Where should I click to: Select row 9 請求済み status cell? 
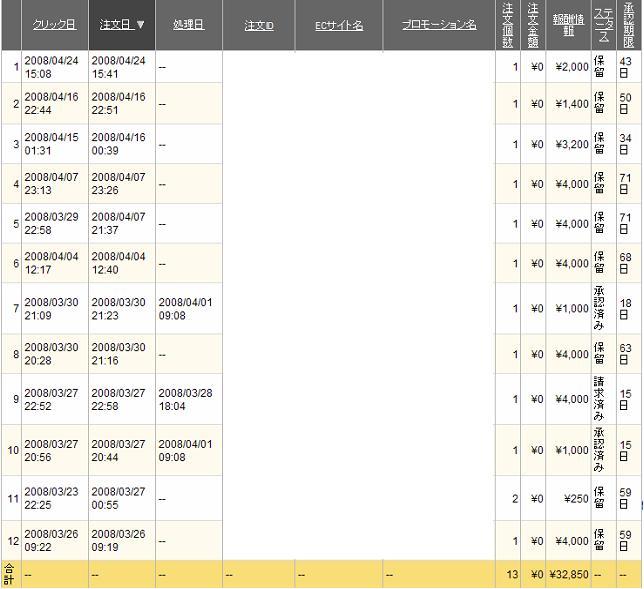604,399
